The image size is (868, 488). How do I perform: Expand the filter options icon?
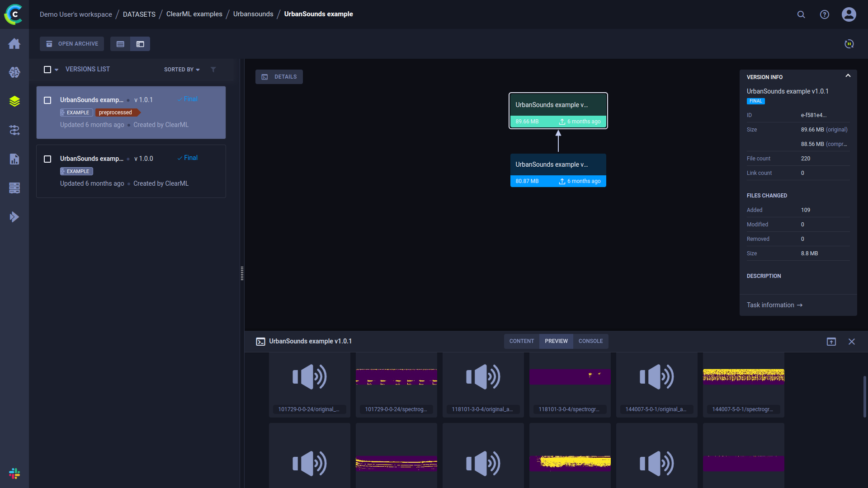213,69
